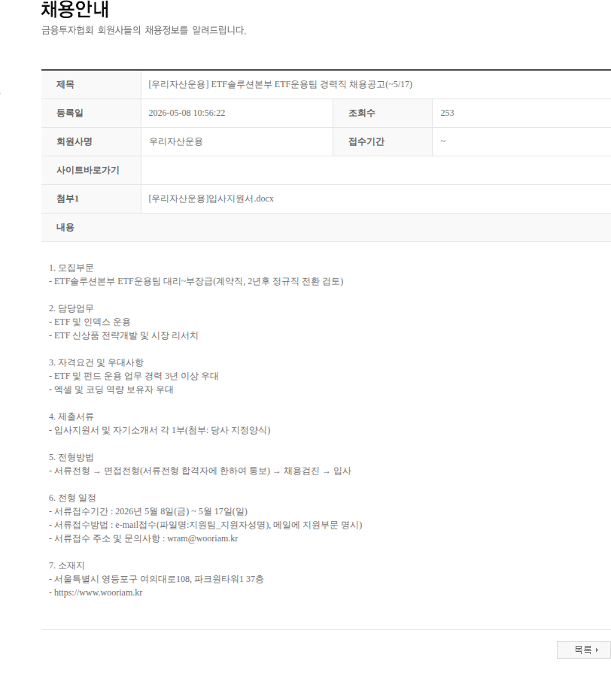Screen dimensions: 611x700
Task: Click the post title 우리자산운용 ETF솔루션본부 채용공고
Action: [x=280, y=84]
